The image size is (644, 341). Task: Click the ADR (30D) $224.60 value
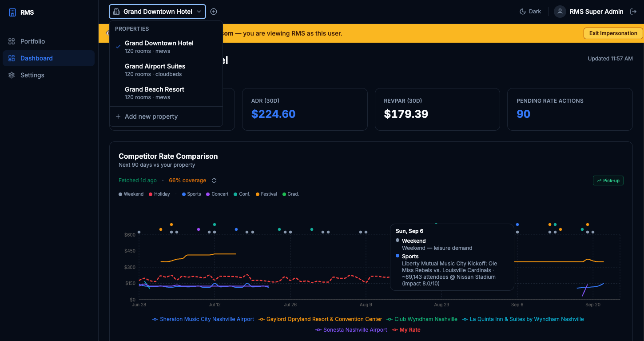[x=273, y=114]
